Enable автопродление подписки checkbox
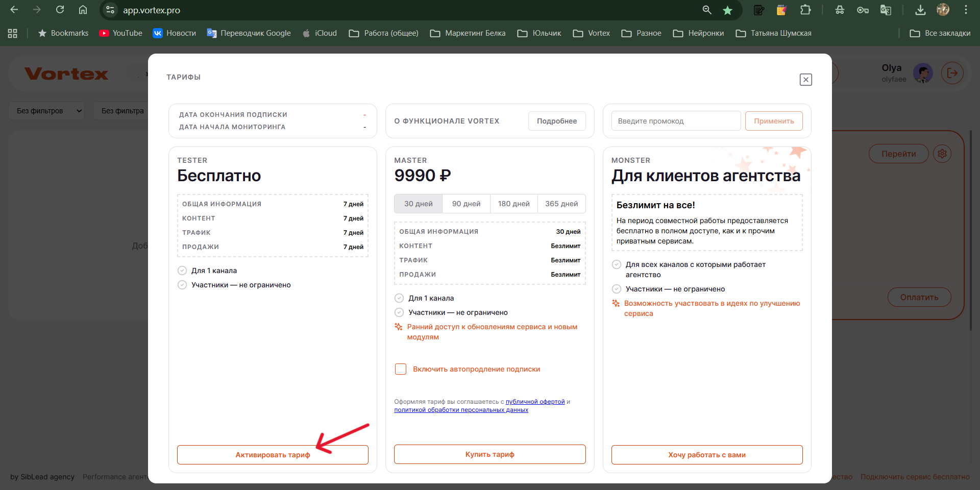980x490 pixels. point(401,369)
